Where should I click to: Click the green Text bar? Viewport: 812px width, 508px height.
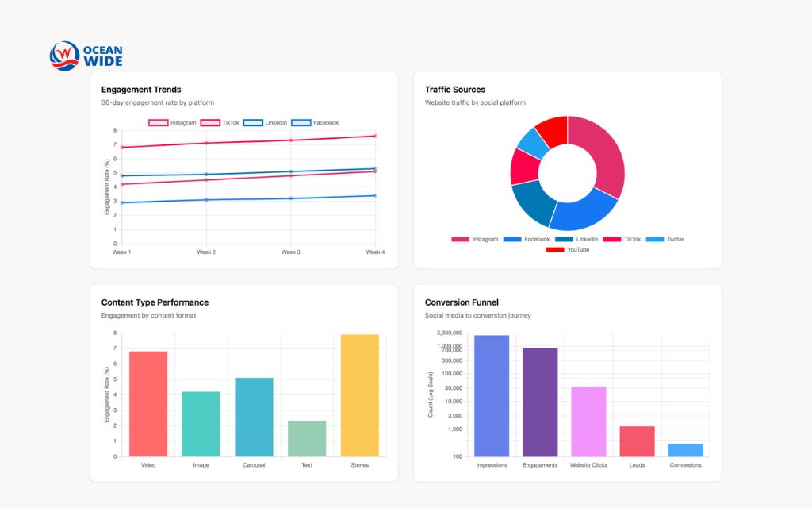(307, 438)
